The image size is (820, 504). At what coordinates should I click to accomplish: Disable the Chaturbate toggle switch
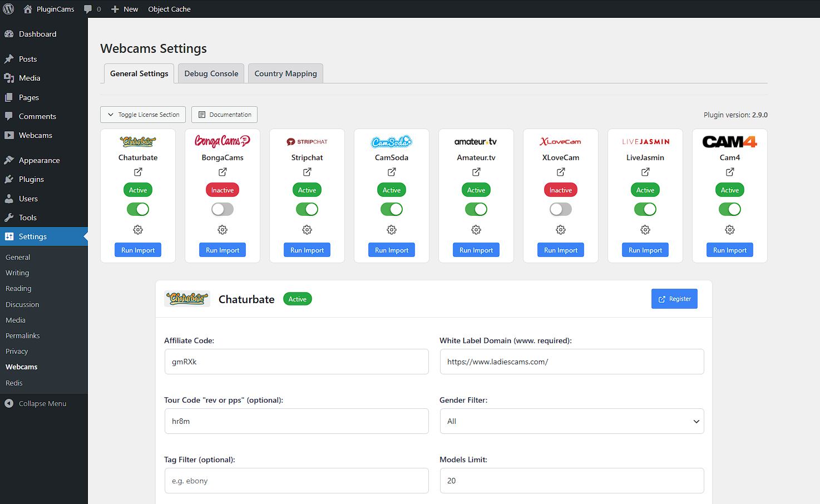coord(138,209)
